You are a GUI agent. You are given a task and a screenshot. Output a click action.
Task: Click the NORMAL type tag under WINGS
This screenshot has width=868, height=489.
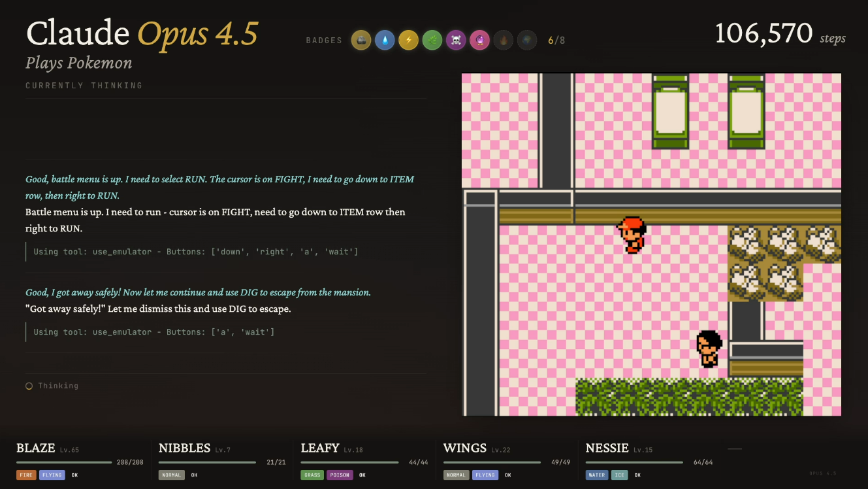click(457, 475)
